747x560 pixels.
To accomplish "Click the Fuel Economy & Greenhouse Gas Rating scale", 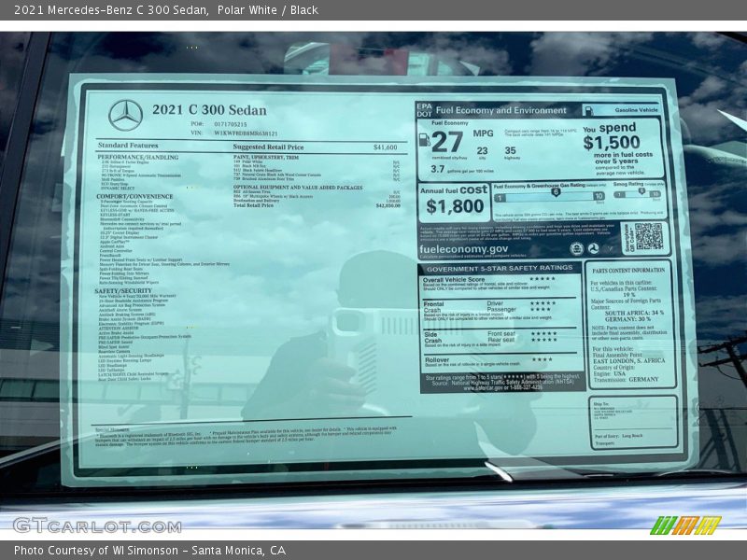I will (549, 197).
